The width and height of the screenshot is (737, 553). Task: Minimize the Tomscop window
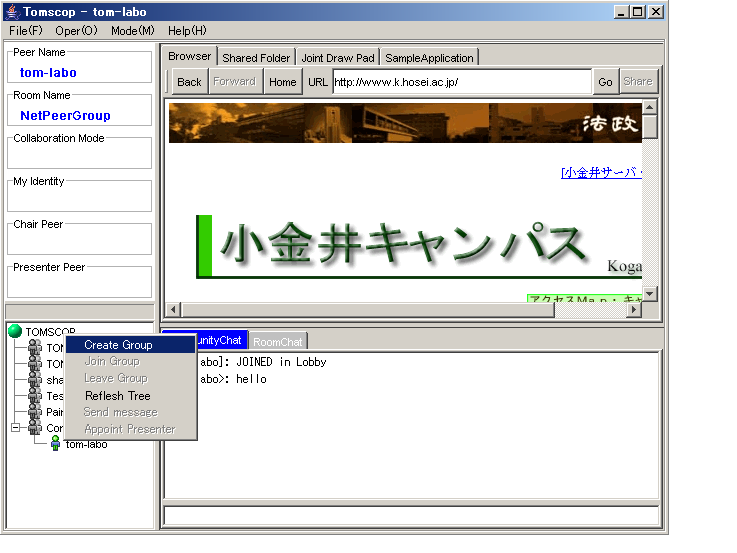[621, 12]
